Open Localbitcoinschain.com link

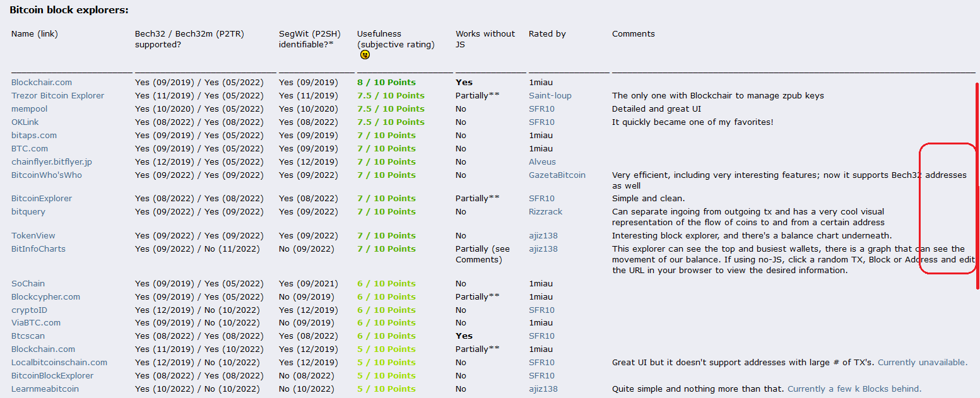tap(59, 362)
